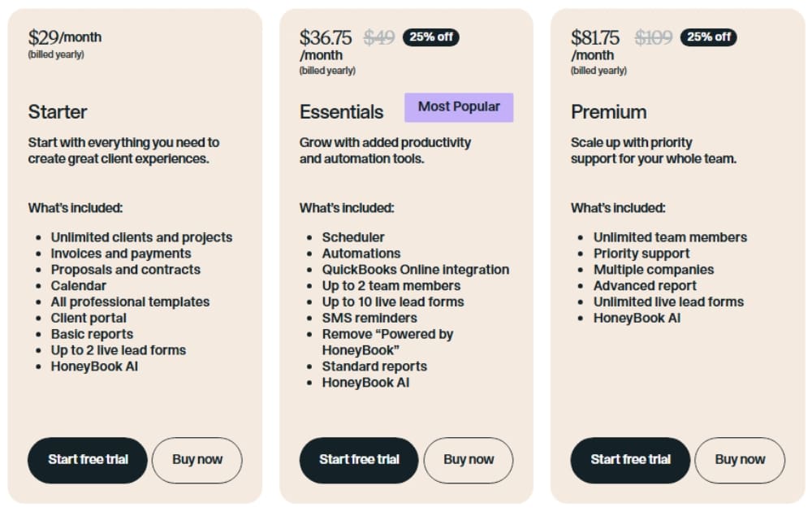Image resolution: width=812 pixels, height=516 pixels.
Task: Start free trial for the Essentials plan
Action: point(358,460)
